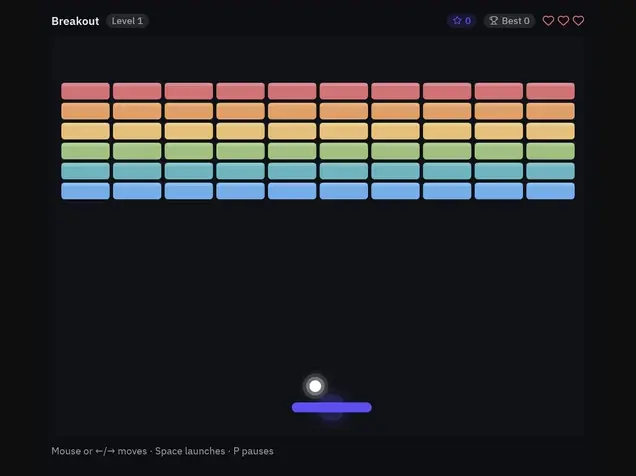Click the purple paddle

(332, 407)
